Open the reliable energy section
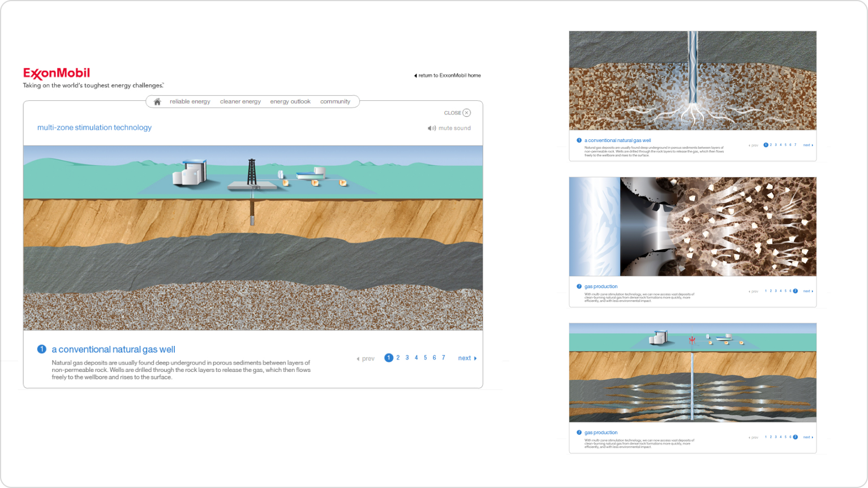868x488 pixels. 190,101
